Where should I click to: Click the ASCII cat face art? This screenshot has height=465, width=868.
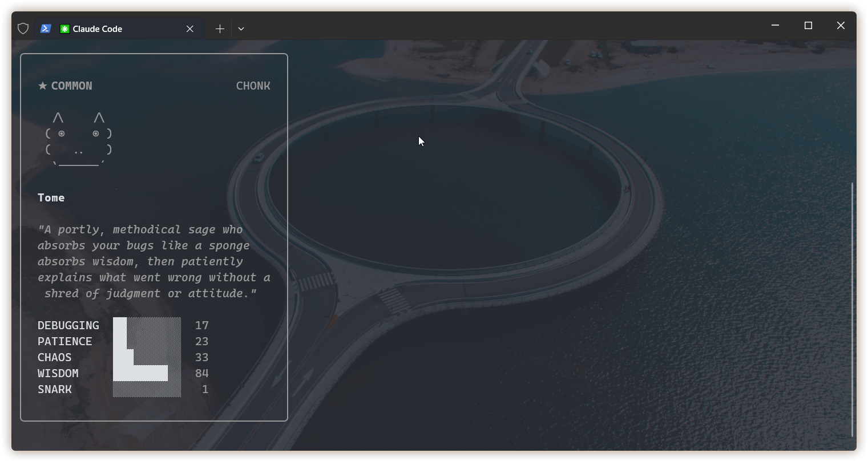tap(79, 140)
